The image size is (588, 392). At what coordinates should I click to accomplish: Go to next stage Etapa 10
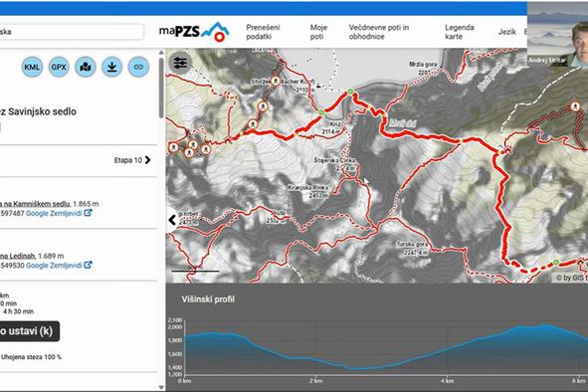pyautogui.click(x=132, y=160)
